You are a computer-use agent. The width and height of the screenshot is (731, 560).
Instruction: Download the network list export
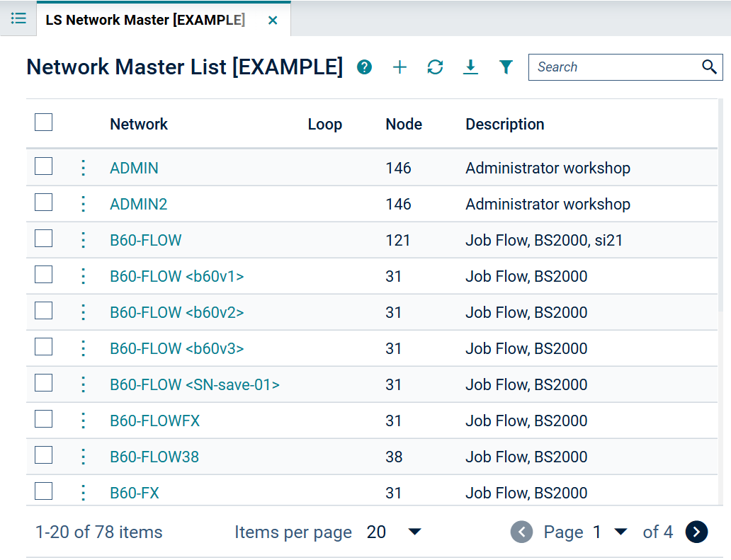coord(470,67)
